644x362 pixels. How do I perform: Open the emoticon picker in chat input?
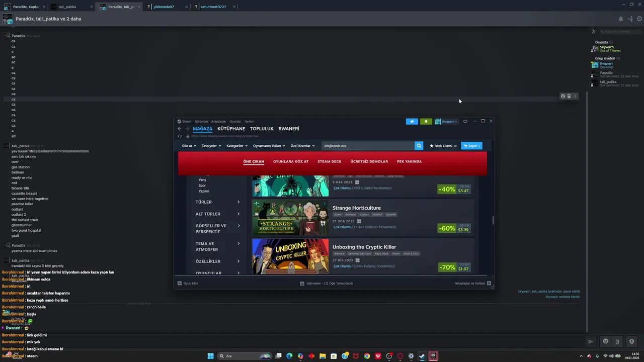coord(605,341)
